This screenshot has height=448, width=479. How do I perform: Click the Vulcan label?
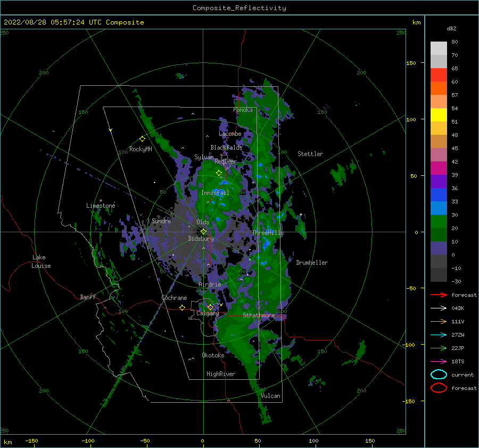coord(271,396)
